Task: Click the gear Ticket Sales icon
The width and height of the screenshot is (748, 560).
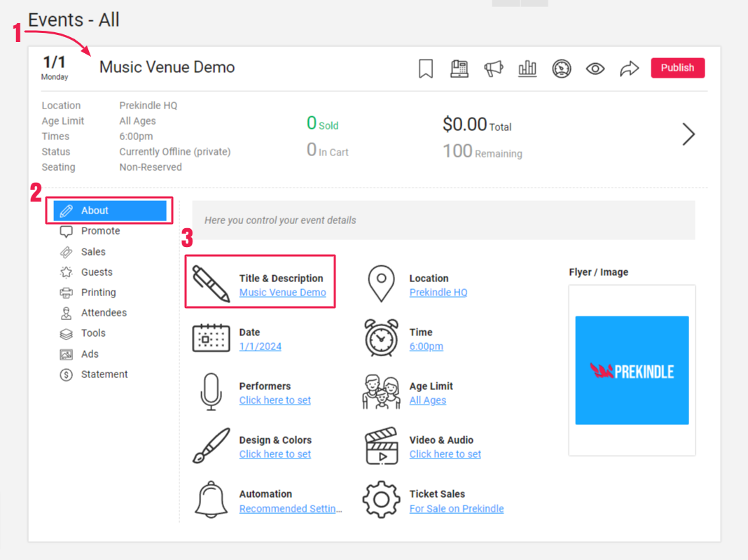Action: click(x=381, y=499)
